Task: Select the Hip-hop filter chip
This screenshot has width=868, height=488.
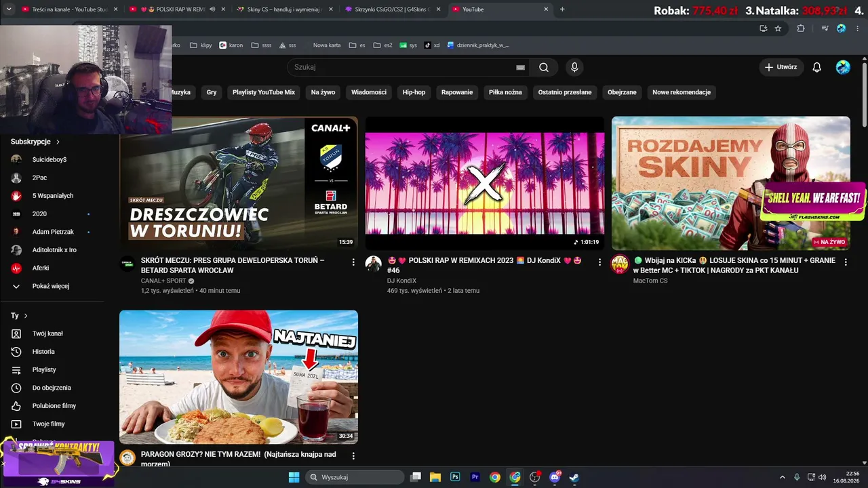Action: pos(414,92)
